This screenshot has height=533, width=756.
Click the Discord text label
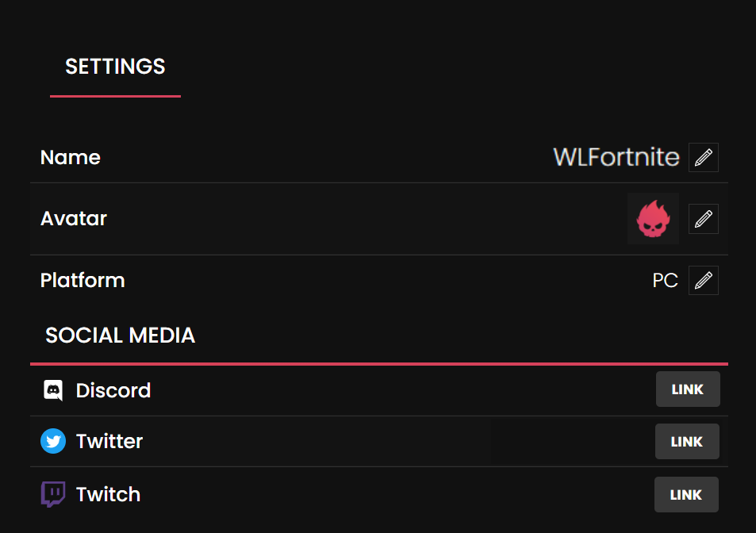pos(113,390)
